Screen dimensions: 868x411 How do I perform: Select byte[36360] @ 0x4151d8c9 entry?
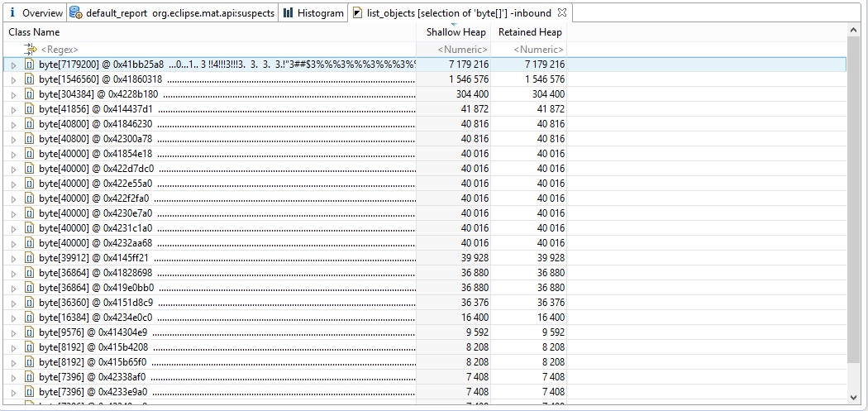pos(96,303)
